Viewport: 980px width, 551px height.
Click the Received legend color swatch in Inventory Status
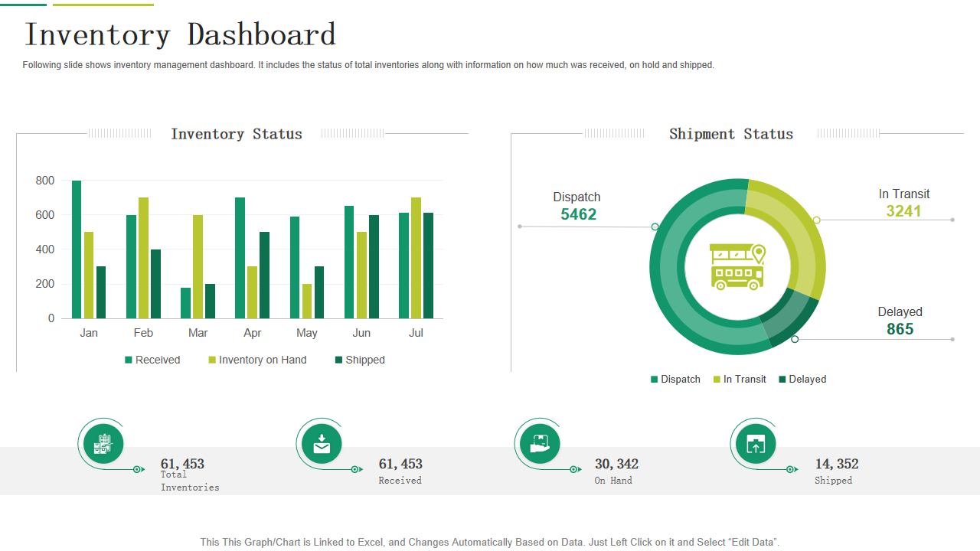point(129,360)
